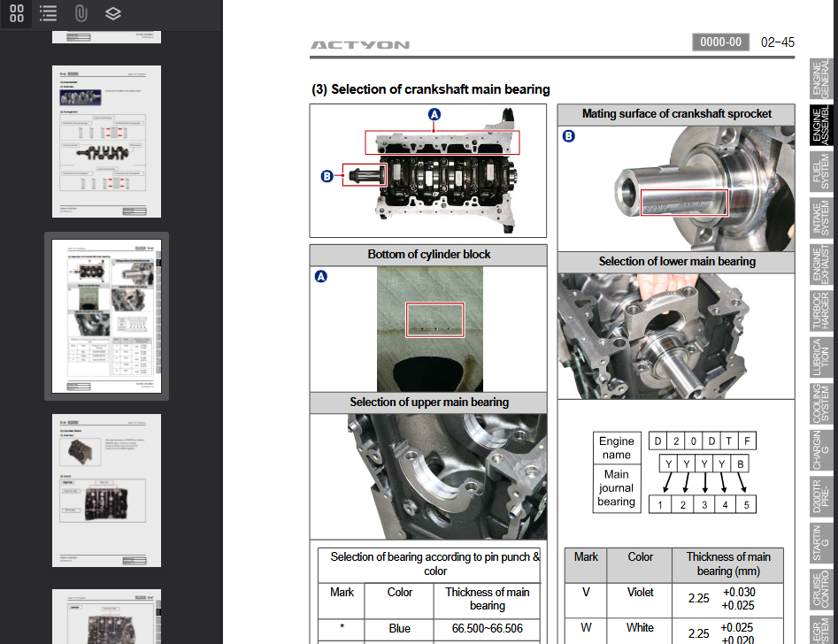The height and width of the screenshot is (644, 838).
Task: Click the ACTYON logo in page header
Action: (360, 45)
